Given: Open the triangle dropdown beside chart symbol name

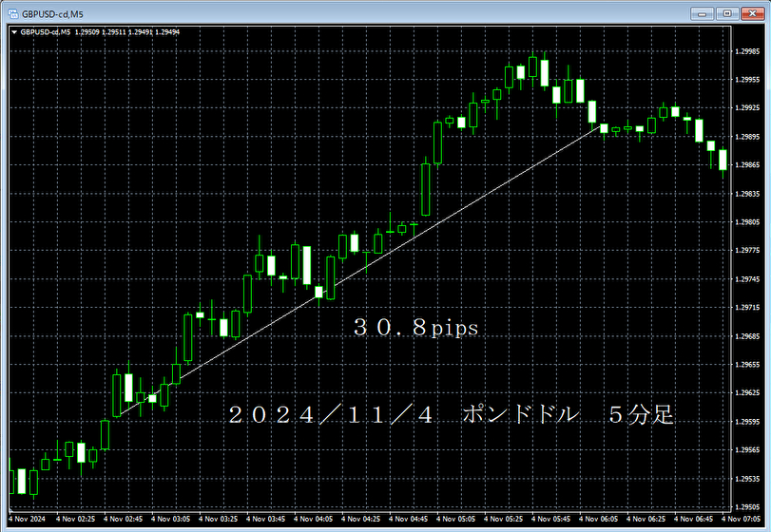Looking at the screenshot, I should coord(14,32).
